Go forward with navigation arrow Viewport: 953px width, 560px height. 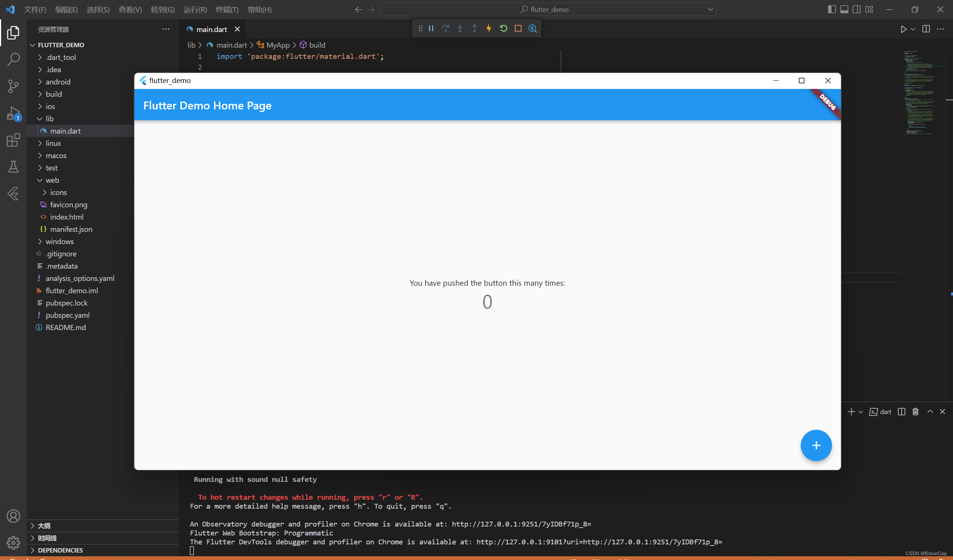[371, 9]
